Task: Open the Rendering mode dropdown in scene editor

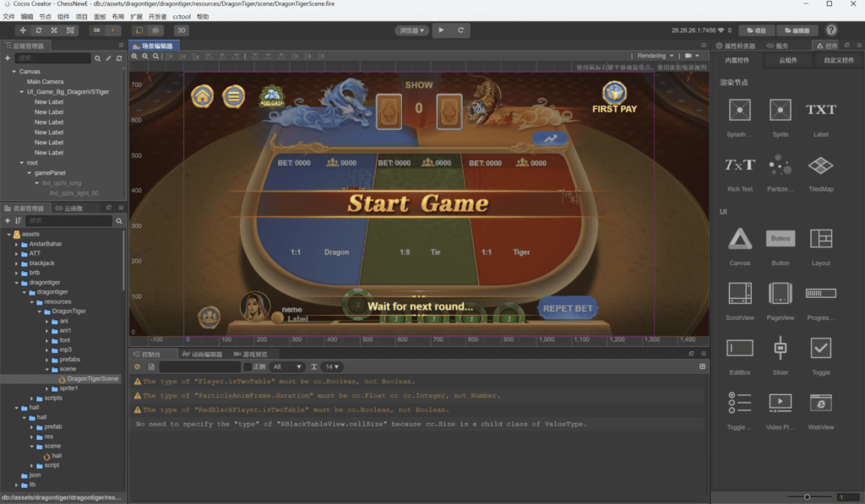Action: click(x=651, y=55)
